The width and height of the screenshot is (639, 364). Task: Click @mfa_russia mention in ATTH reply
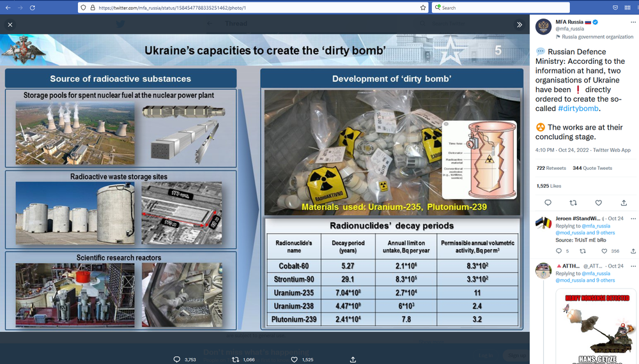(596, 273)
